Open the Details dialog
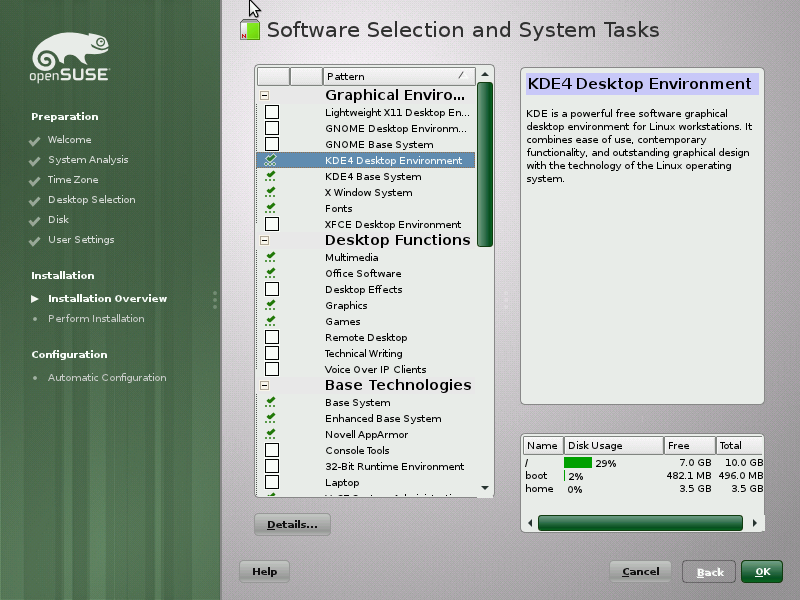This screenshot has height=600, width=800. tap(292, 524)
